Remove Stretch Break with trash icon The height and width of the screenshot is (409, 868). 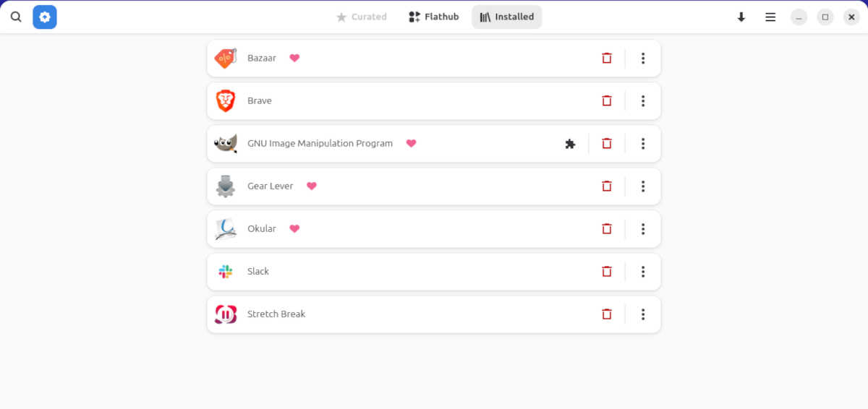point(607,314)
